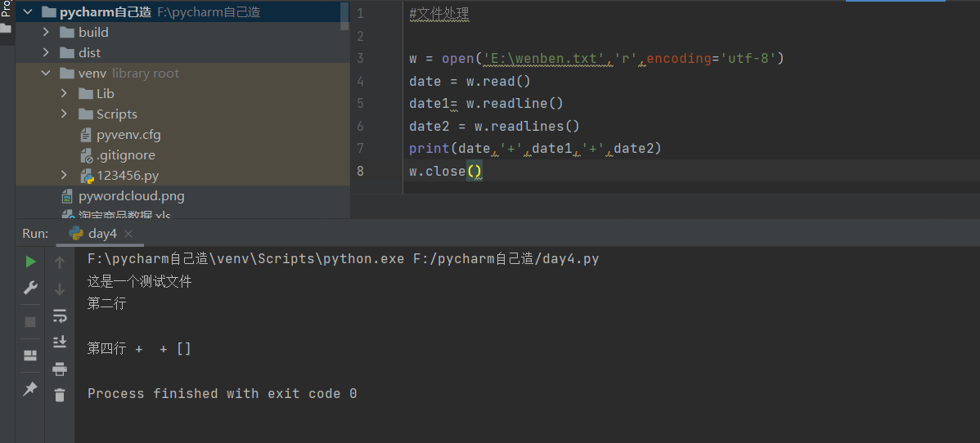Click line number 3 in the gutter
Viewport: 980px width, 443px height.
(x=361, y=59)
